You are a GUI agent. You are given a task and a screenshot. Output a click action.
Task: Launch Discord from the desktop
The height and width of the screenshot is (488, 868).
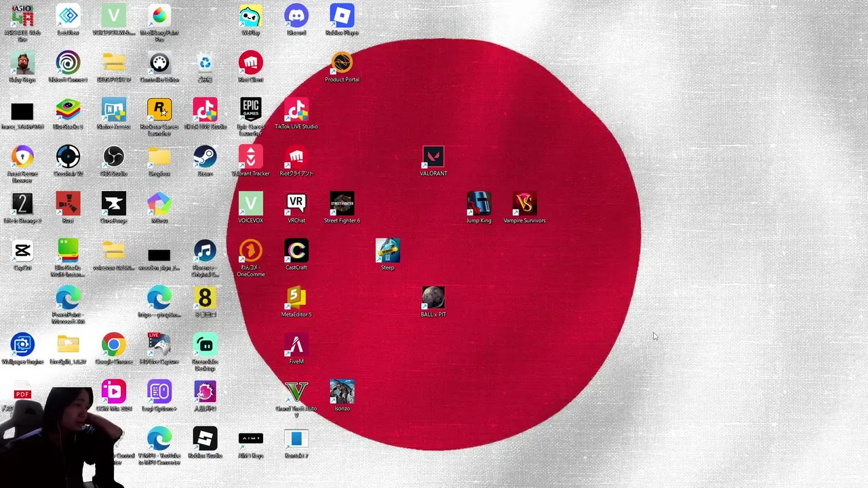tap(296, 16)
